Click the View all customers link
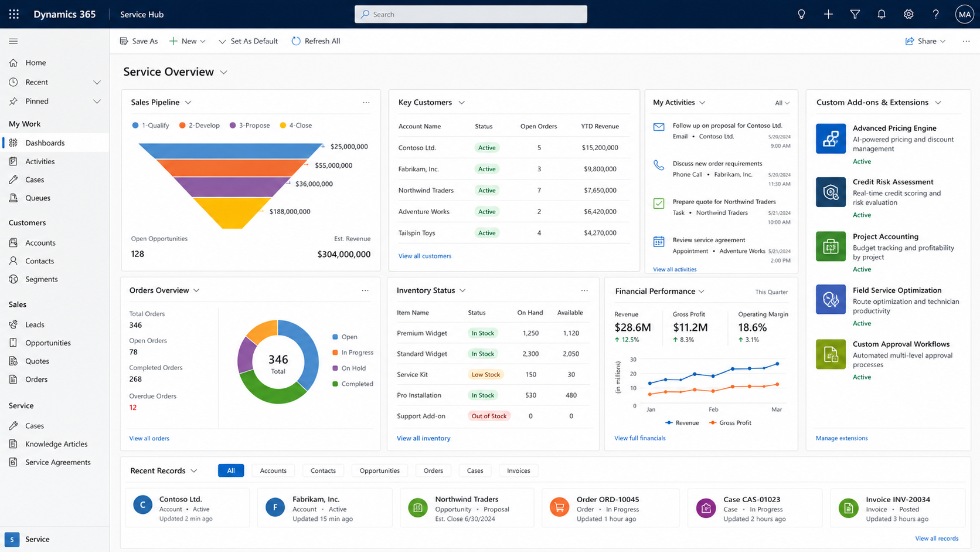The width and height of the screenshot is (980, 552). 425,256
